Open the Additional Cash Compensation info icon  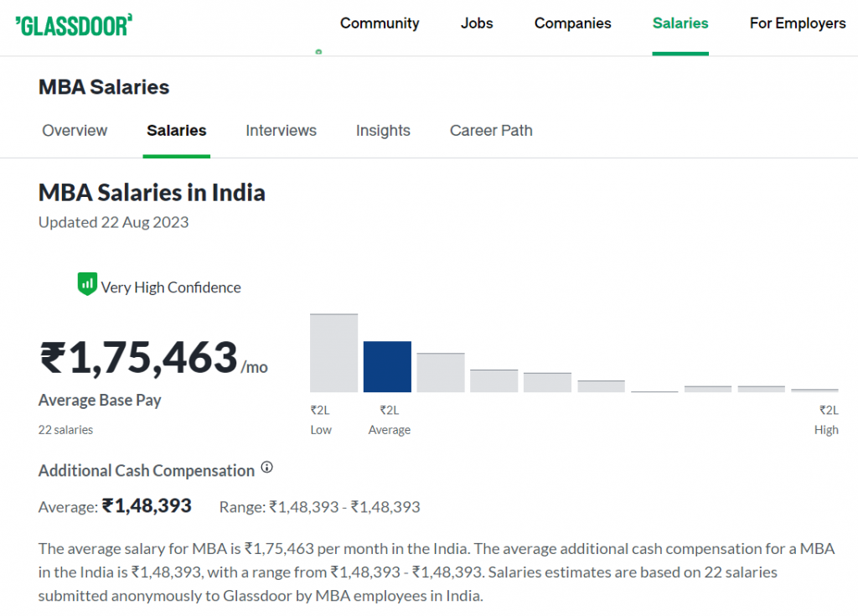tap(266, 467)
